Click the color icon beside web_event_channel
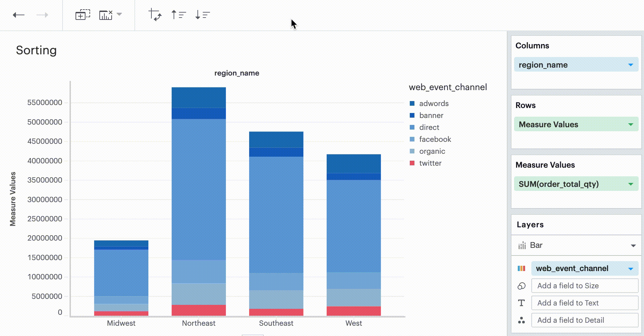644x336 pixels. coord(521,268)
